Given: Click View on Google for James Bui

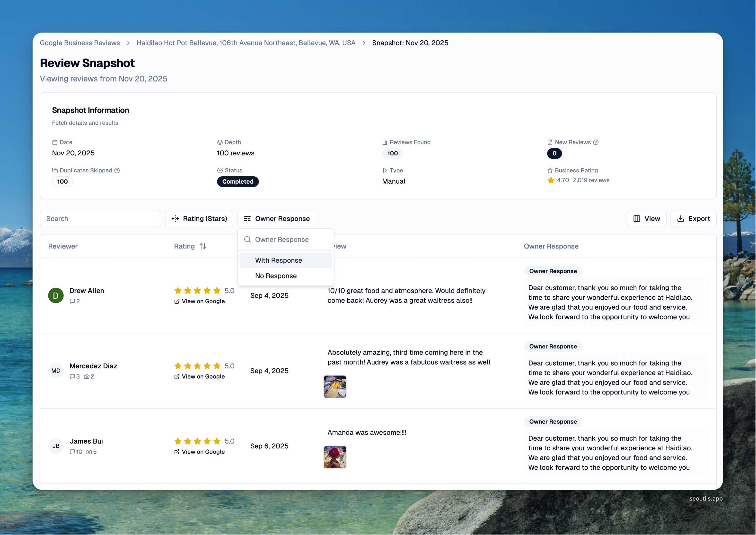Looking at the screenshot, I should (x=203, y=452).
